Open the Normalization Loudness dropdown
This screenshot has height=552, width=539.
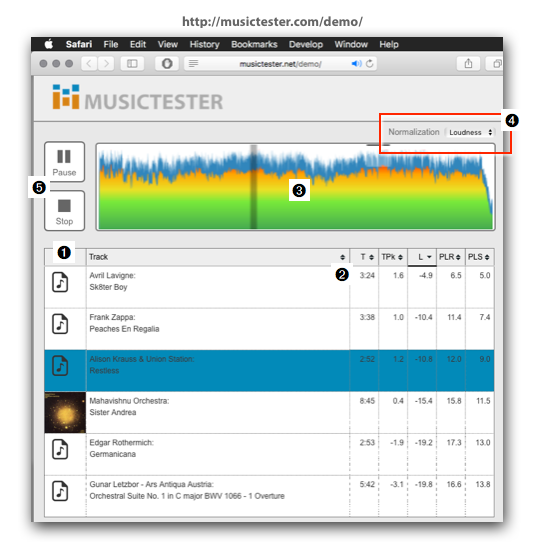pyautogui.click(x=470, y=132)
